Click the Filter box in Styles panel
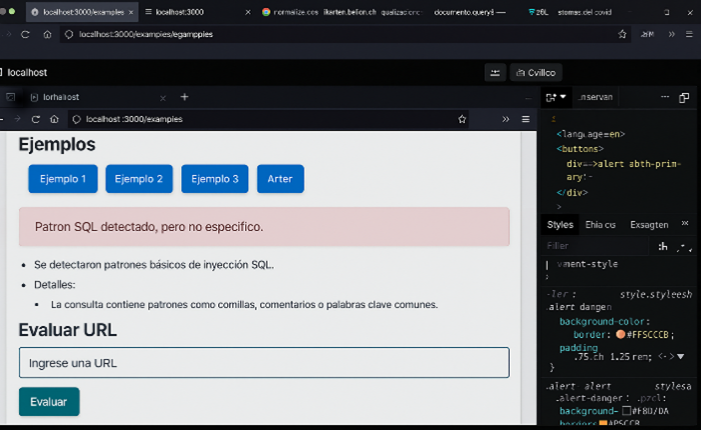The width and height of the screenshot is (701, 430). click(x=590, y=245)
